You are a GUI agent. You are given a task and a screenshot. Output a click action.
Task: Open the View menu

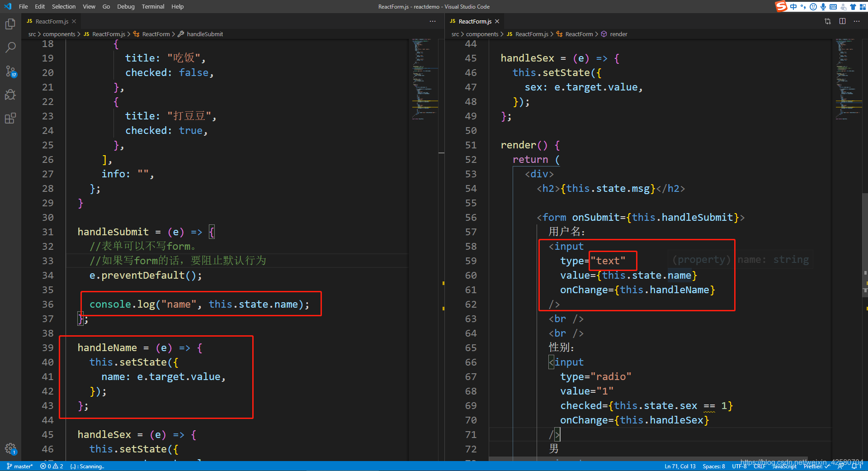coord(89,6)
